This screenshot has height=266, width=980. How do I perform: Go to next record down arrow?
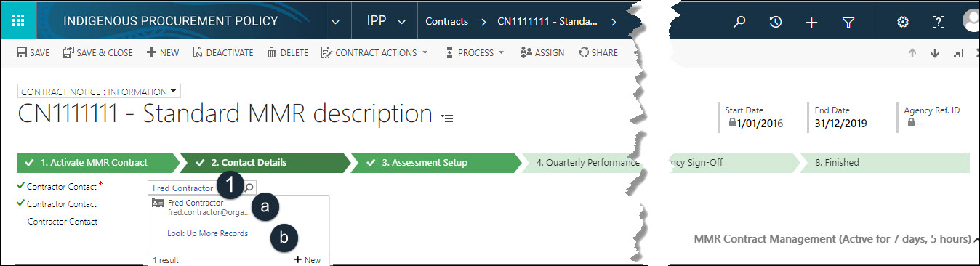(935, 53)
